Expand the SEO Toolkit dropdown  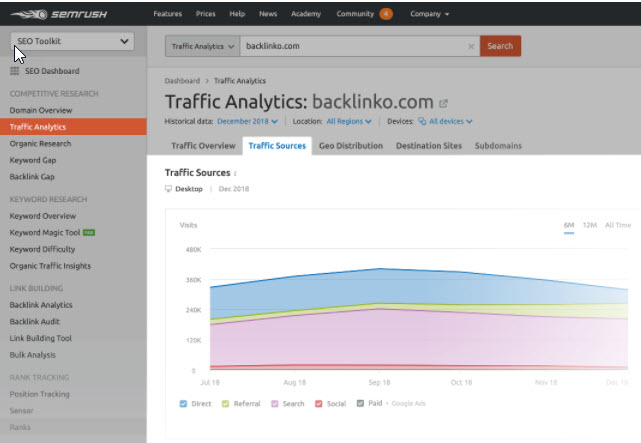pos(72,41)
